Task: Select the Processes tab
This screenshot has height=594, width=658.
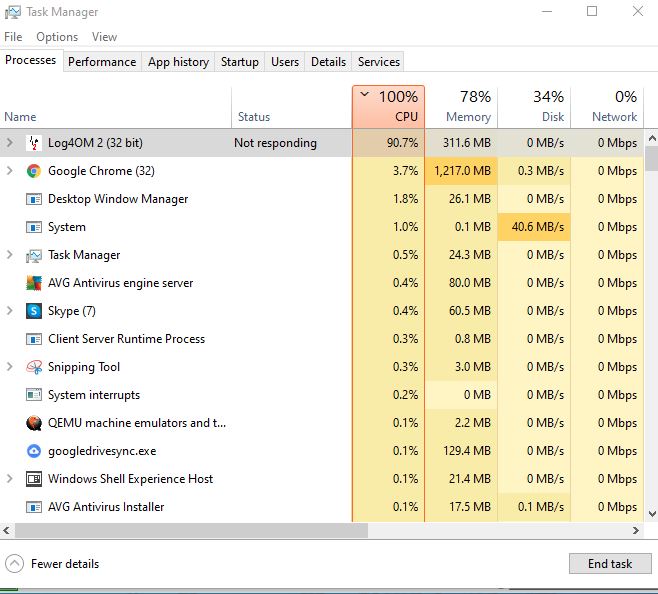Action: [x=31, y=60]
